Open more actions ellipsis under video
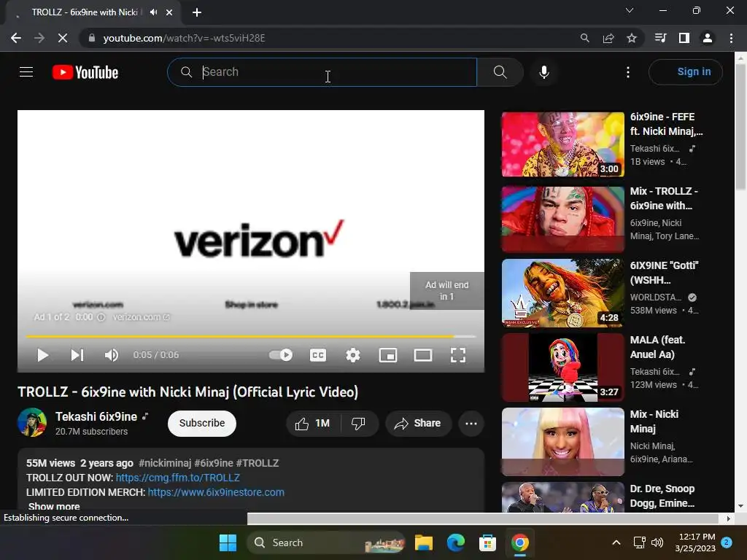 pyautogui.click(x=471, y=424)
